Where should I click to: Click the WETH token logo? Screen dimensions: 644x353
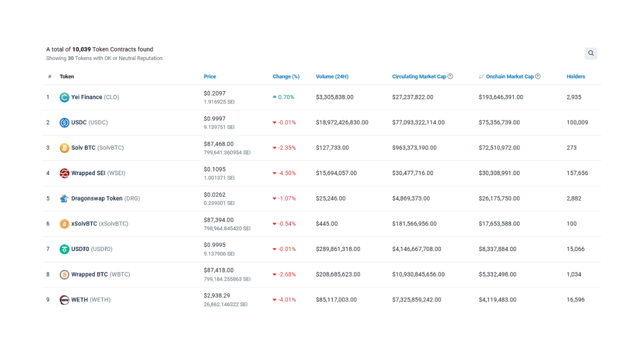[x=64, y=299]
